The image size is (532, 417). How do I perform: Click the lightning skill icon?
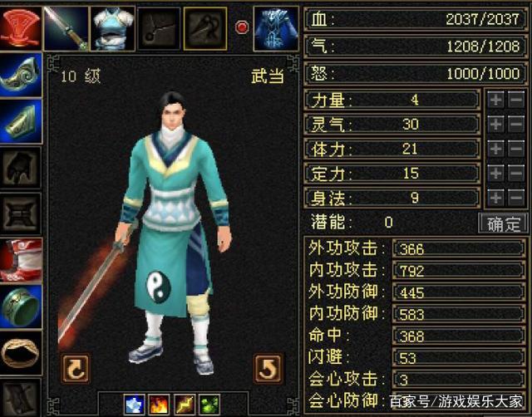(185, 404)
